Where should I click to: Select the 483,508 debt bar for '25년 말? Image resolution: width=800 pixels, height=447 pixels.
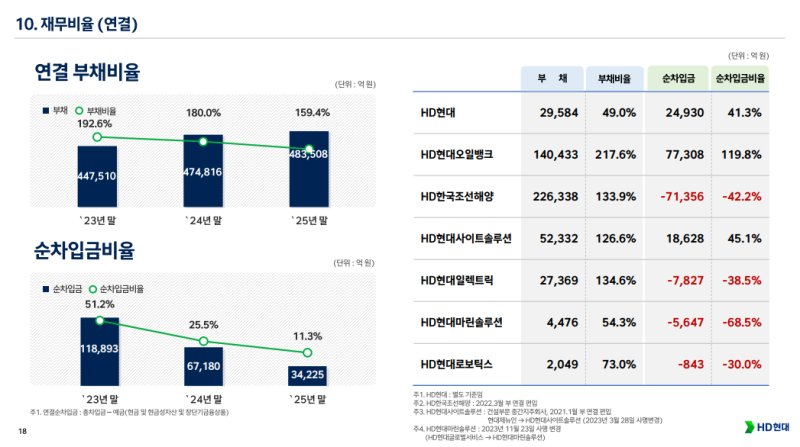point(308,165)
